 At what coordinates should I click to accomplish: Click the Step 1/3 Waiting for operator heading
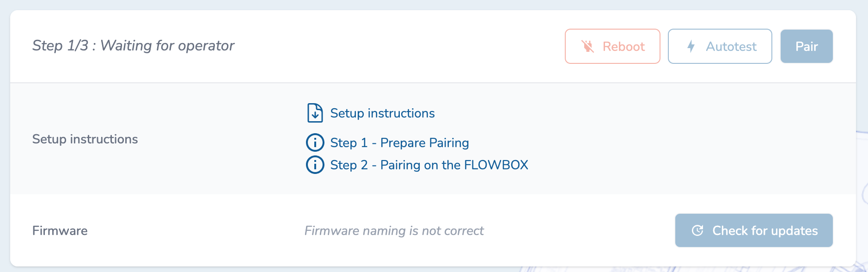tap(133, 45)
